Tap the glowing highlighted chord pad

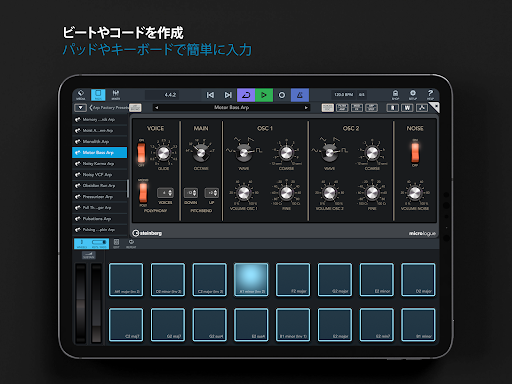click(x=251, y=279)
